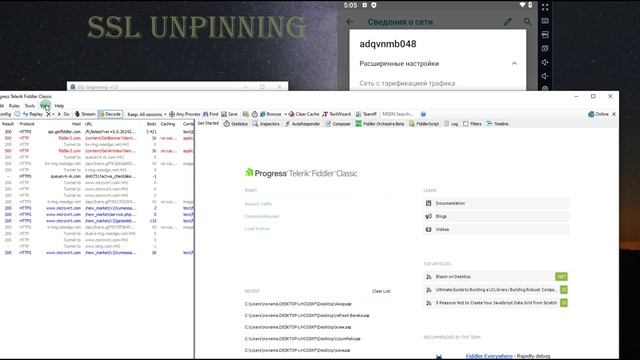Viewport: 640px width, 360px height.
Task: Click the Find binoculars button
Action: click(211, 114)
